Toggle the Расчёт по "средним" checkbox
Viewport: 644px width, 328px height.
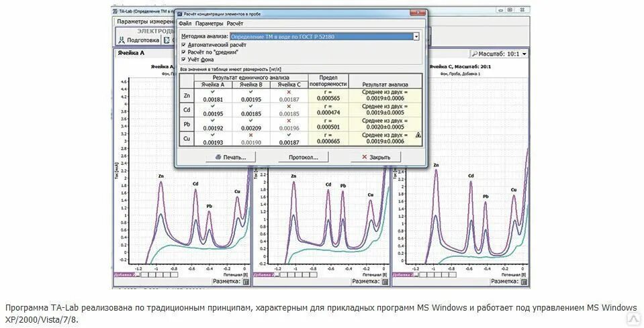(x=183, y=52)
